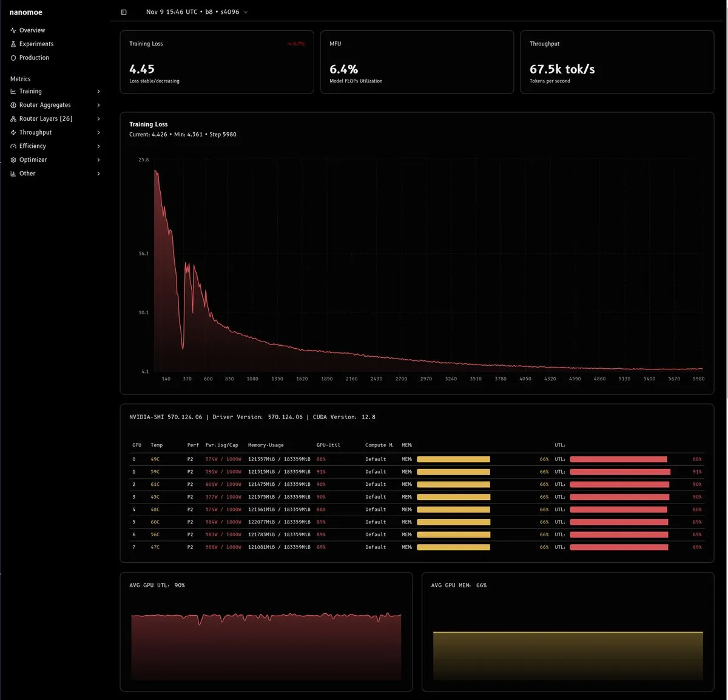Click the Training chart icon

[x=13, y=92]
